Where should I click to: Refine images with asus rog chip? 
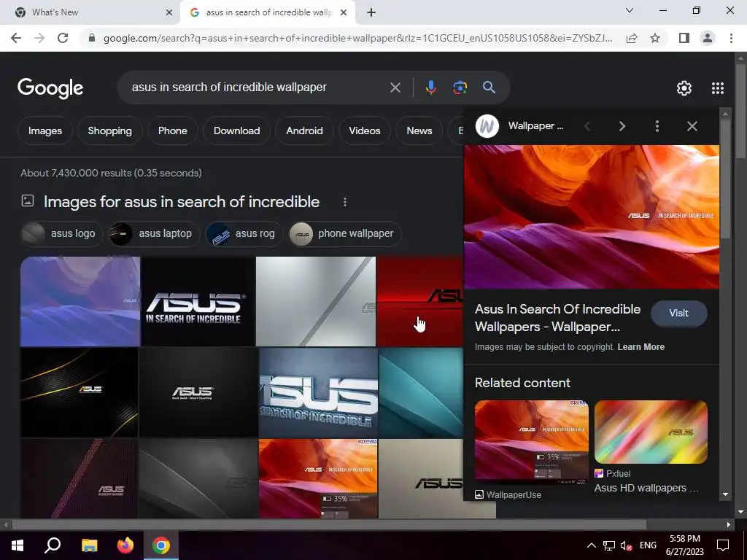tap(244, 234)
